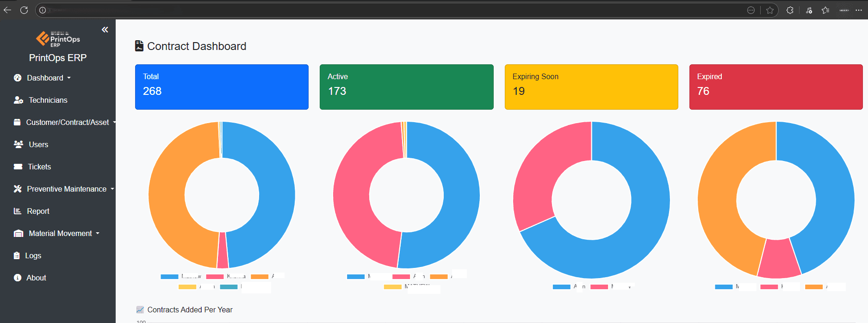
Task: Click the PrintOps ERP title link
Action: [x=58, y=58]
